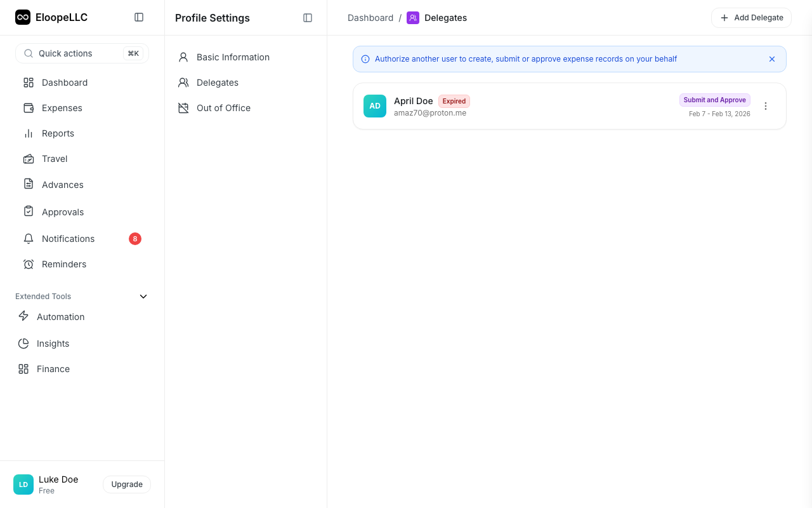Select Out of Office settings

(223, 108)
